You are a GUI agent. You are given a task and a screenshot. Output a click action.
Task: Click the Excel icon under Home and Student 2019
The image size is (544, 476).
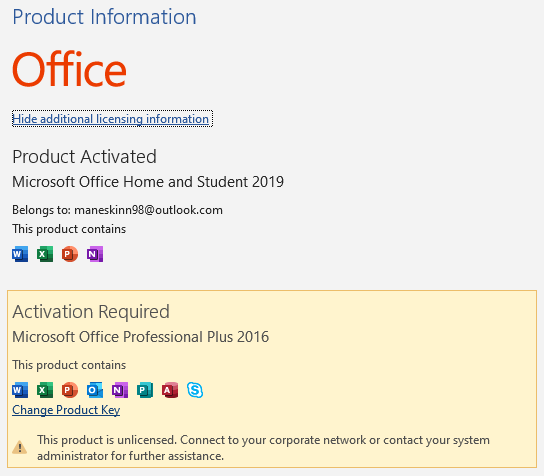point(45,254)
